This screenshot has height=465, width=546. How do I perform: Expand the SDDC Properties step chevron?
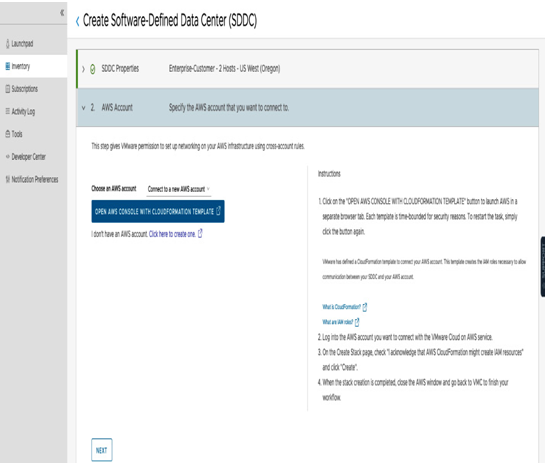(83, 69)
